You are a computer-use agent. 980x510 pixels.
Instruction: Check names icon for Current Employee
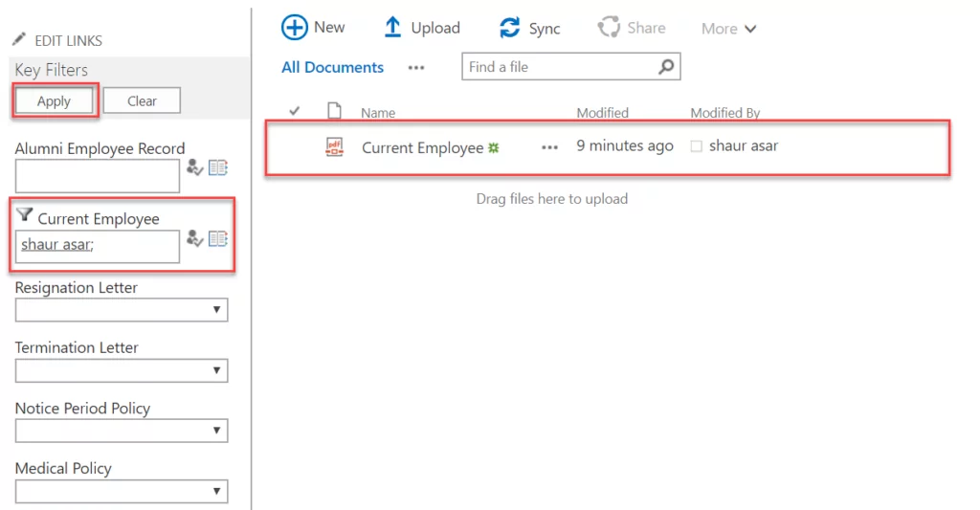pos(195,239)
